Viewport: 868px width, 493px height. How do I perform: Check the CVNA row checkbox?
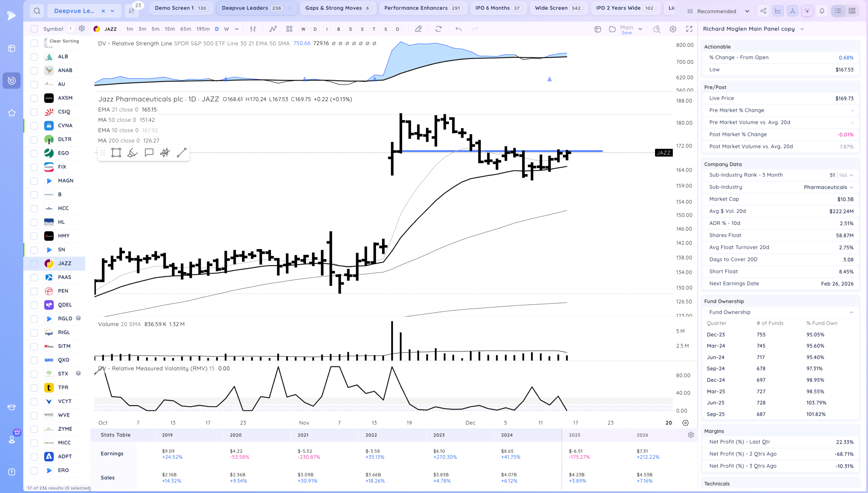(34, 126)
